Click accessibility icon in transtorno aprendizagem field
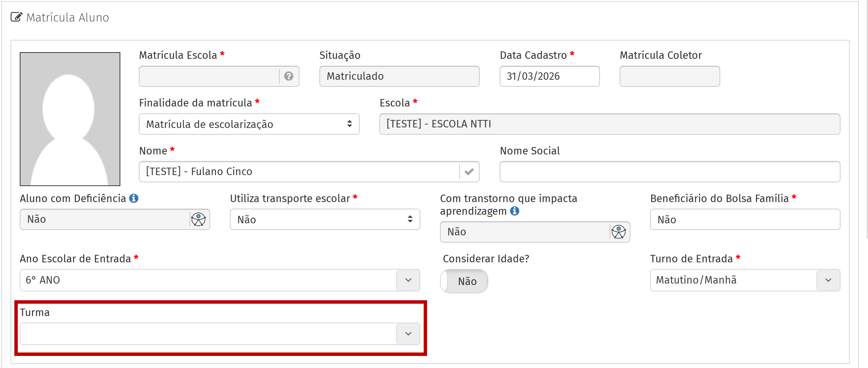This screenshot has width=868, height=368. (x=619, y=232)
